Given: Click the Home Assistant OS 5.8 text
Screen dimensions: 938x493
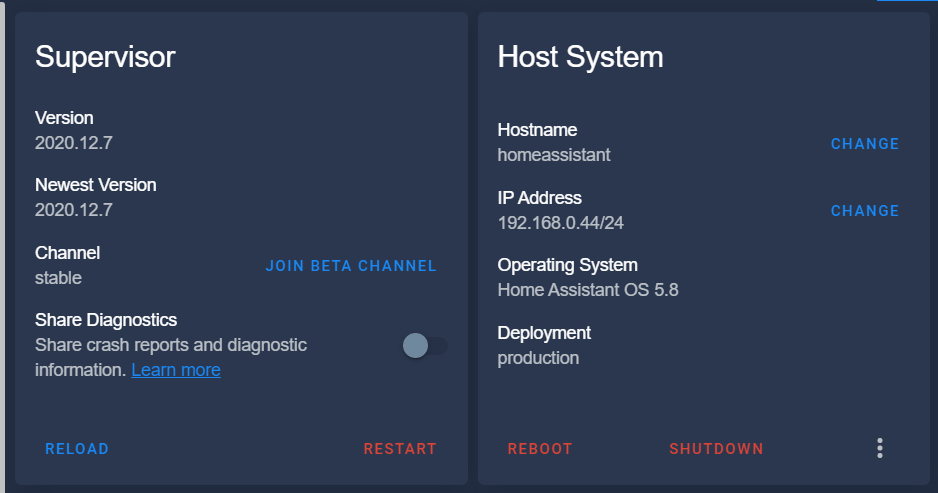Looking at the screenshot, I should click(588, 290).
